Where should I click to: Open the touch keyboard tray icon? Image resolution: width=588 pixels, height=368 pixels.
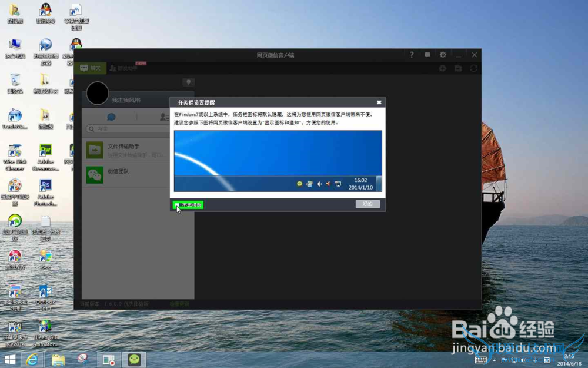pos(481,360)
